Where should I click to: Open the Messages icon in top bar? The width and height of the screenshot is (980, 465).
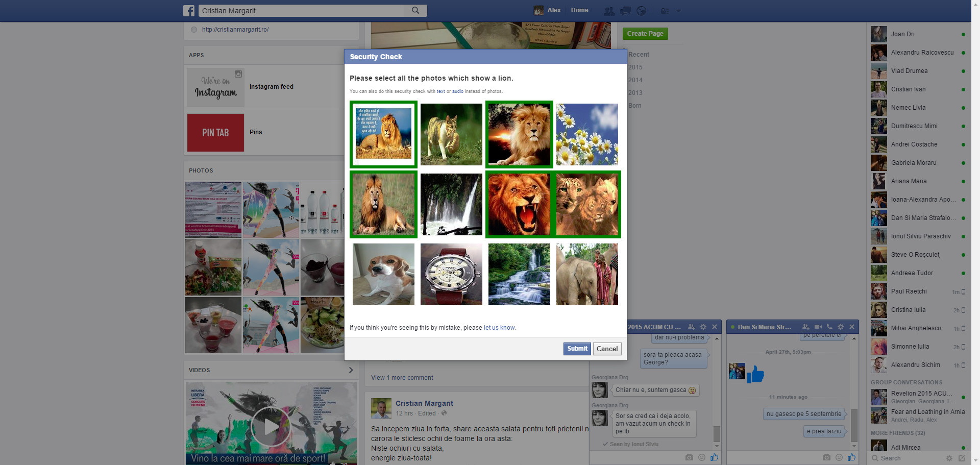point(625,11)
